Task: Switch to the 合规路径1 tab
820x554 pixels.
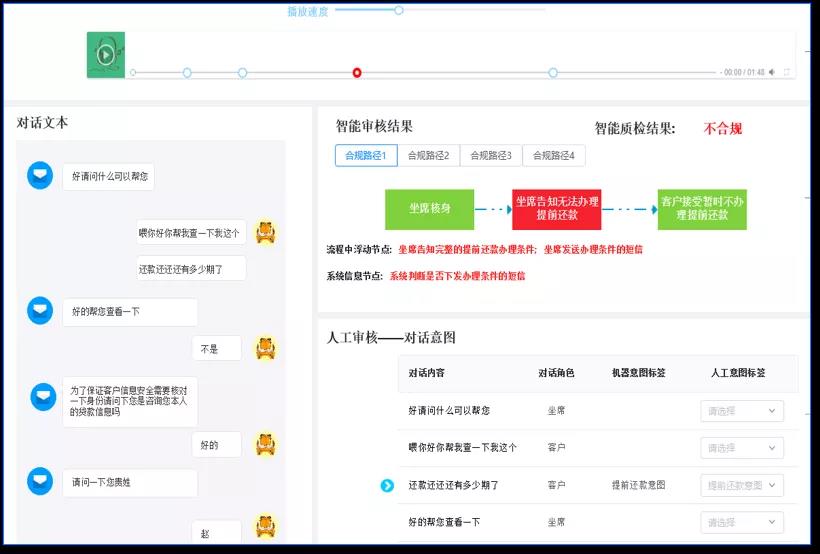Action: pyautogui.click(x=365, y=156)
